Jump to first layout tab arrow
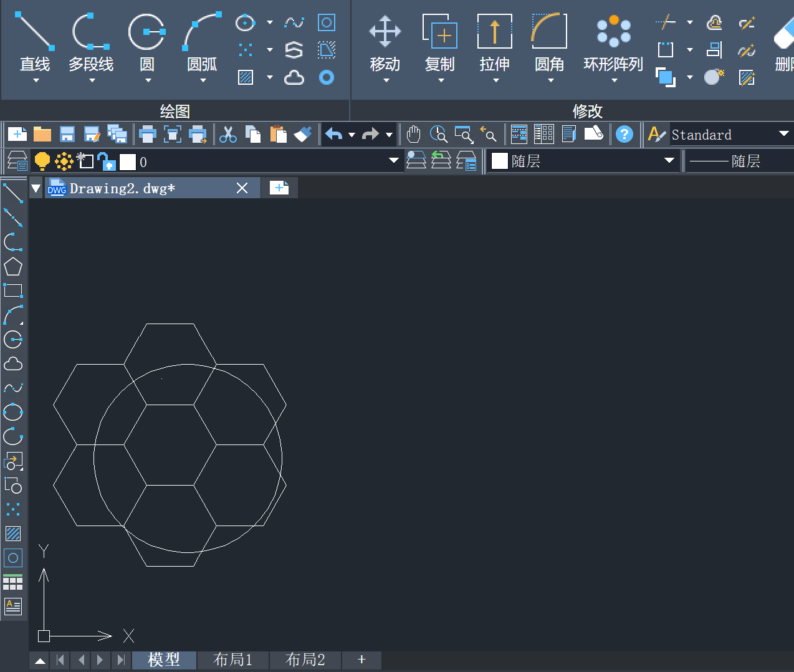Image resolution: width=794 pixels, height=672 pixels. pos(60,660)
